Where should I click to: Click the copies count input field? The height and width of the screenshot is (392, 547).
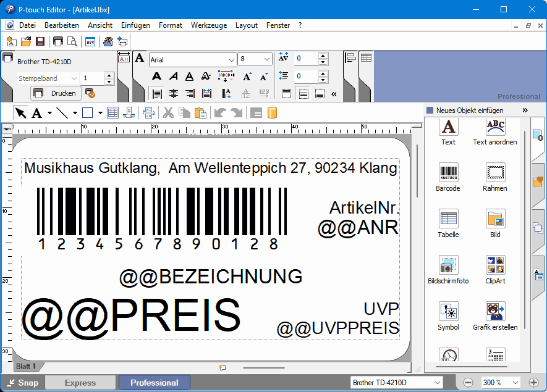click(x=92, y=78)
